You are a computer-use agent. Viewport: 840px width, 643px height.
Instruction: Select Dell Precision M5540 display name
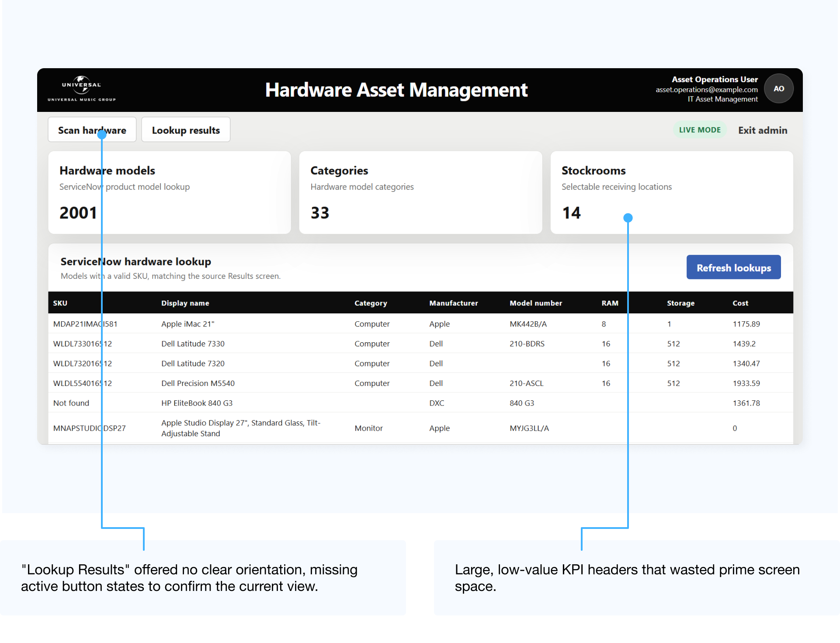pyautogui.click(x=198, y=383)
